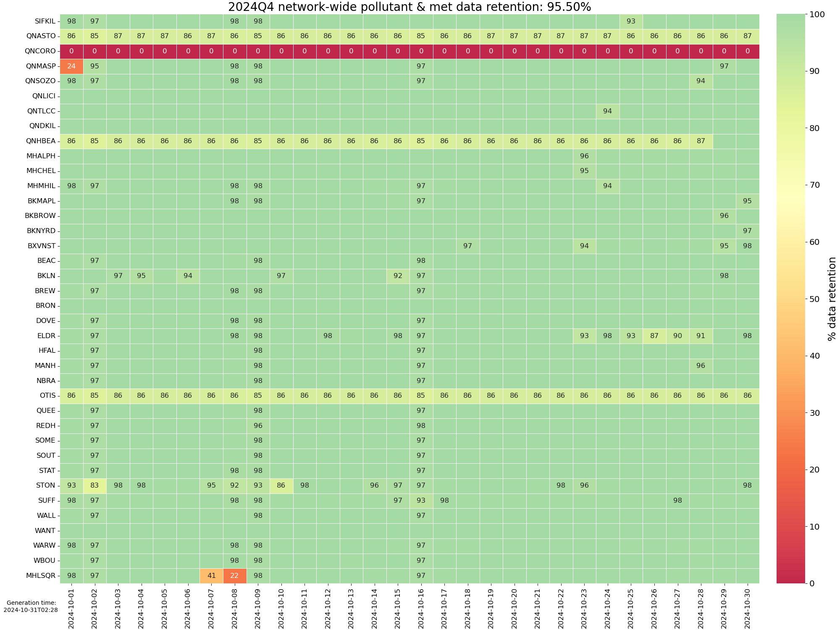The height and width of the screenshot is (630, 840).
Task: Select the SIFKIL row label
Action: pyautogui.click(x=45, y=21)
